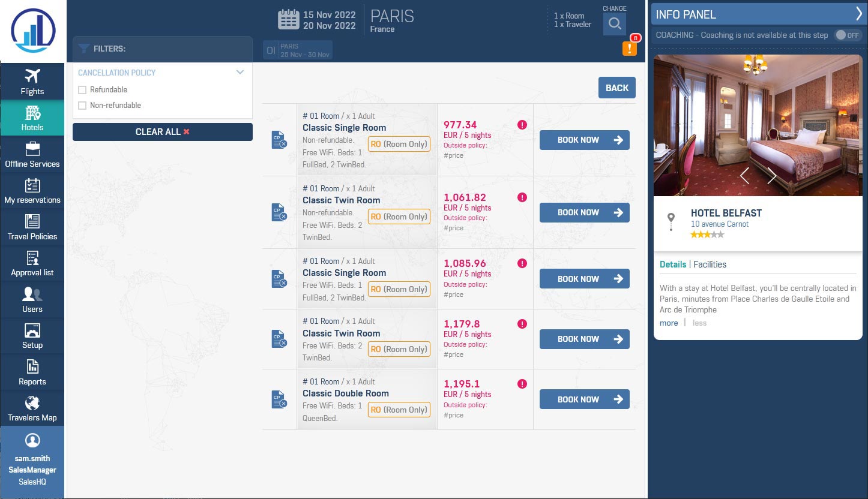The image size is (868, 499).
Task: Toggle the Coaching switch
Action: click(848, 35)
